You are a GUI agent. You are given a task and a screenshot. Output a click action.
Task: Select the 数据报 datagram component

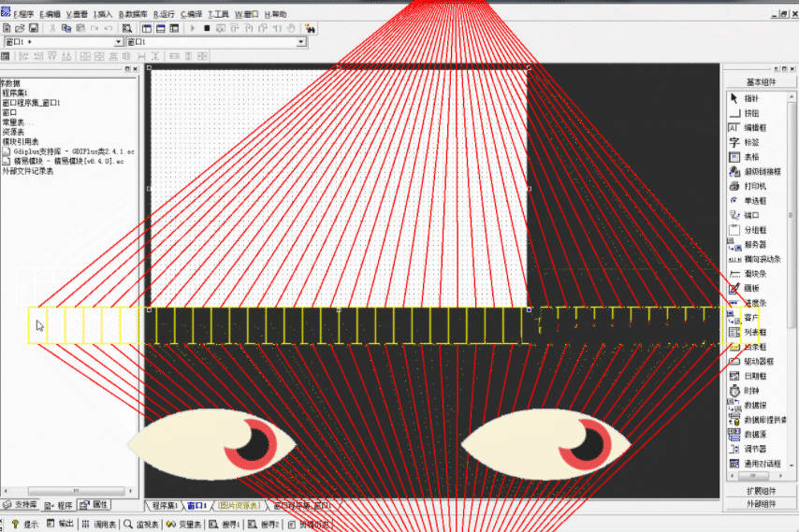pyautogui.click(x=757, y=405)
